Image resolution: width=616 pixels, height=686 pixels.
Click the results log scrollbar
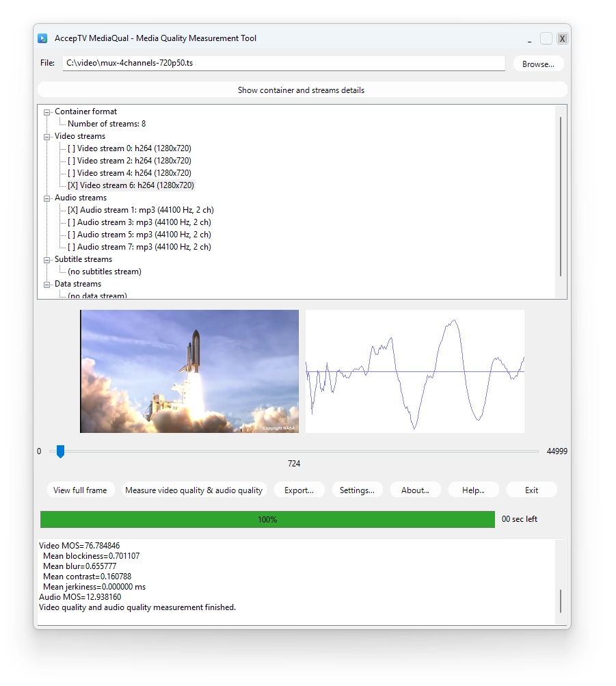(561, 601)
